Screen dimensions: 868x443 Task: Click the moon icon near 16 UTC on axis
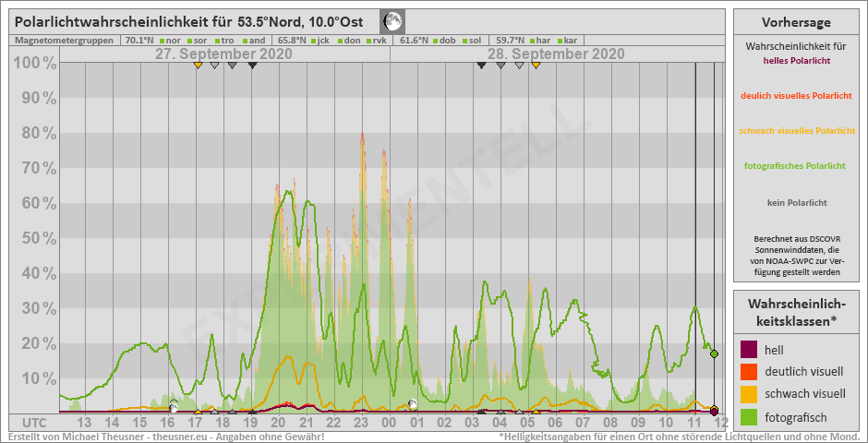click(x=173, y=406)
